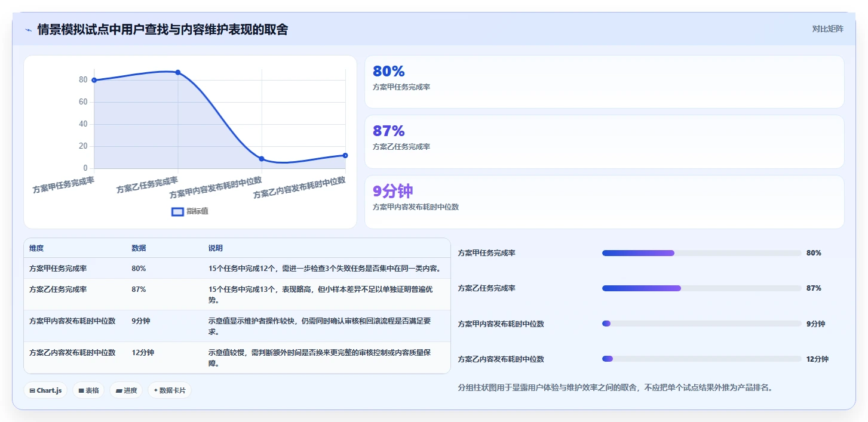Open the 9分钟 内容发布耗时 card
The height and width of the screenshot is (422, 868).
[604, 202]
